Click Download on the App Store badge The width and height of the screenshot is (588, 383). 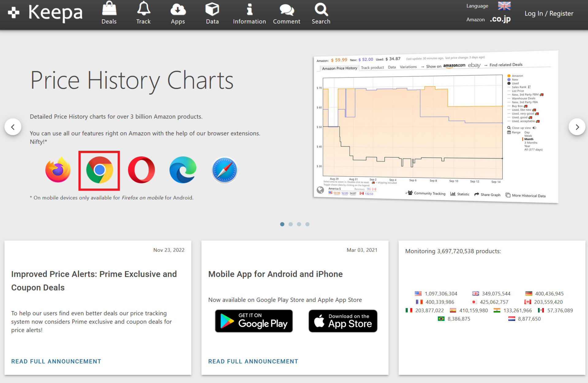(343, 321)
